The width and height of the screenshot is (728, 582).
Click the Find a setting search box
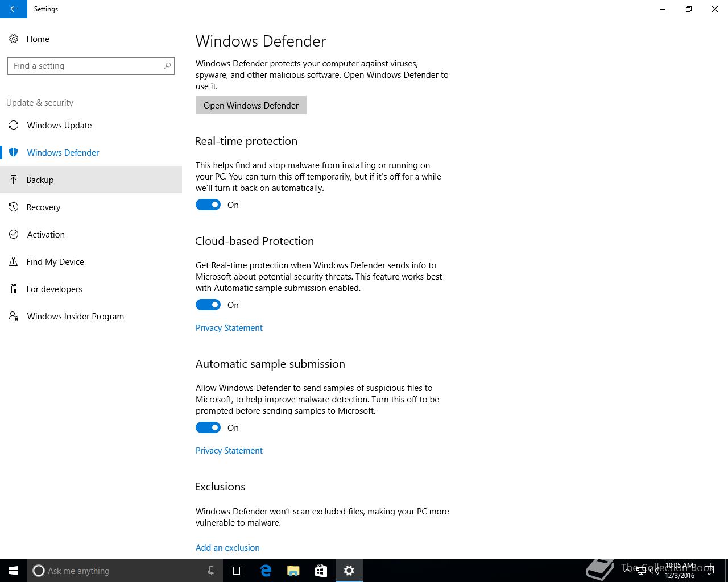(91, 66)
